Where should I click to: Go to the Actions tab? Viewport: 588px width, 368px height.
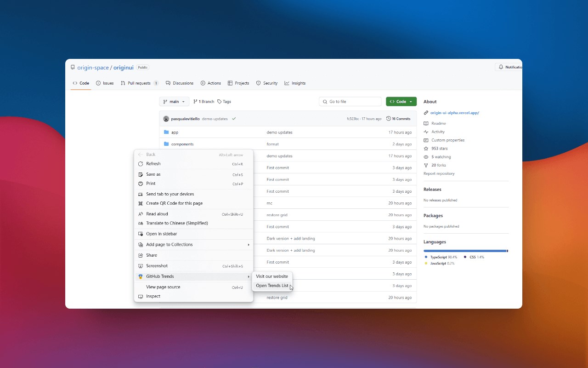coord(211,83)
